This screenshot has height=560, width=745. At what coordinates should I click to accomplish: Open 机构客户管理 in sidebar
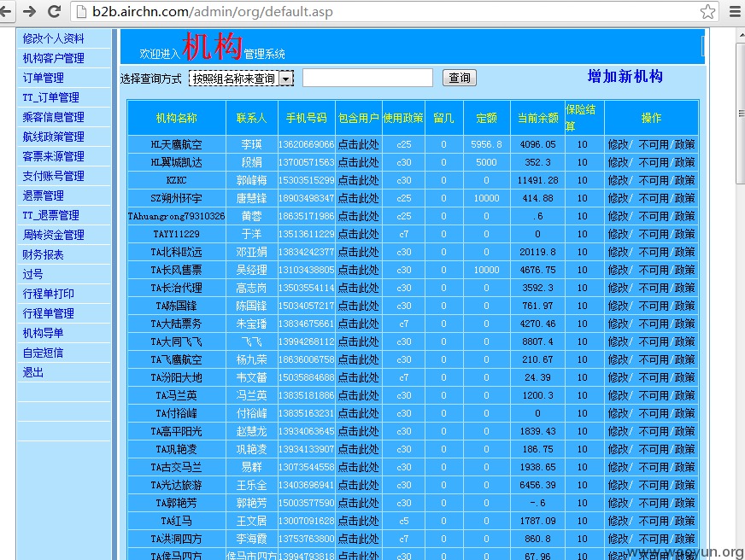53,58
